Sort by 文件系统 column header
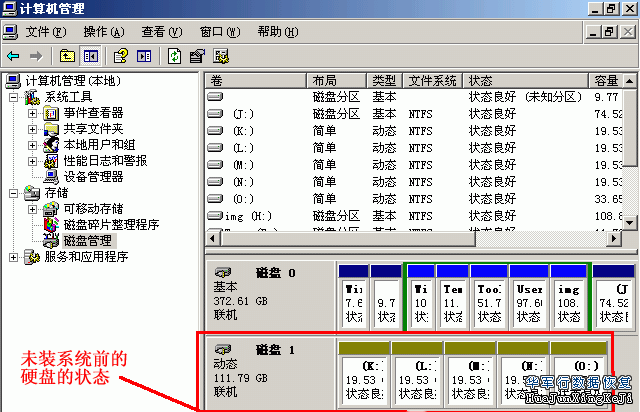The image size is (640, 412). [433, 80]
